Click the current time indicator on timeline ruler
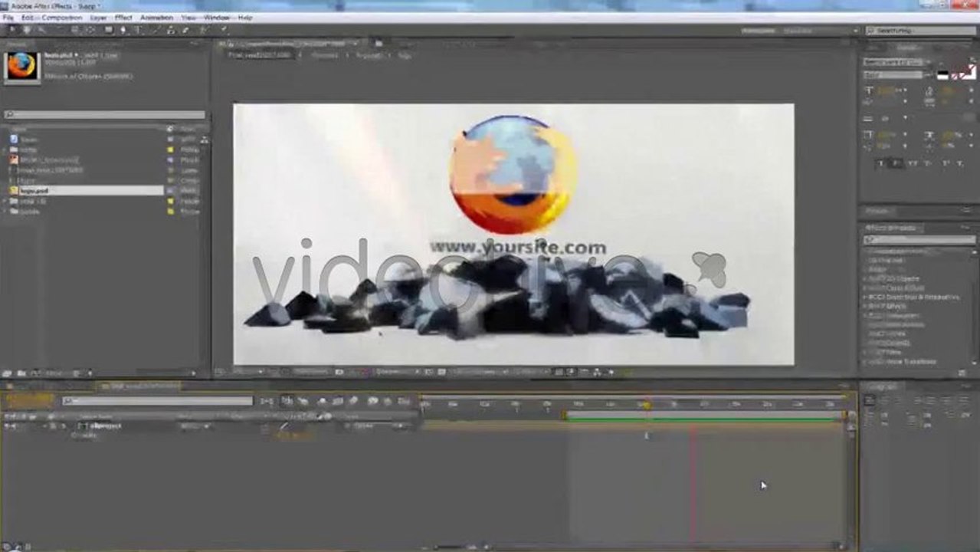Screen dimensions: 980x552 647,405
